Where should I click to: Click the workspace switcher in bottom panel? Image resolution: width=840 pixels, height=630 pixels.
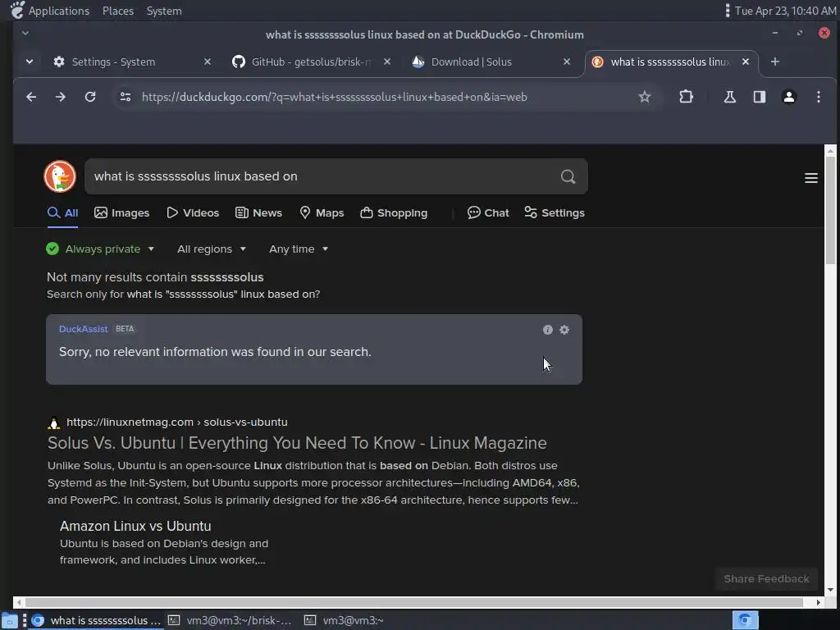745,620
